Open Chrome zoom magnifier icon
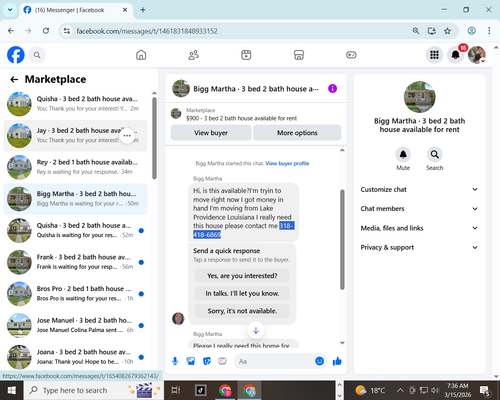Screen dimensions: 500x400 click(416, 31)
